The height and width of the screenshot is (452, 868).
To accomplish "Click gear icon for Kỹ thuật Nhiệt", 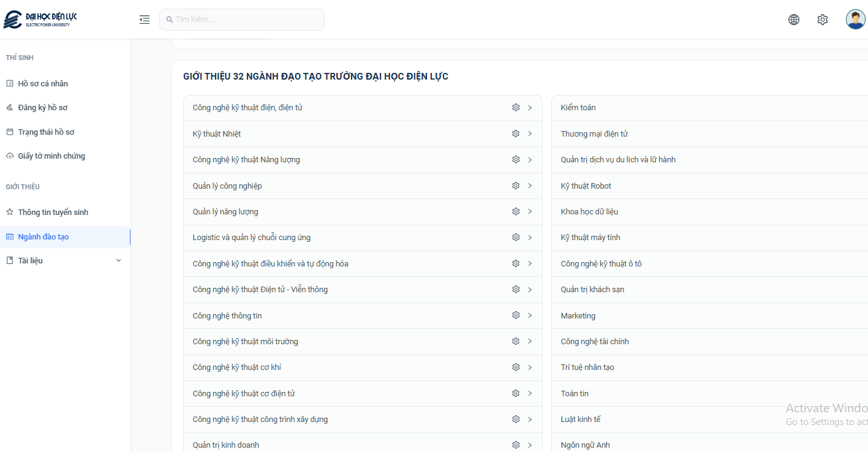I will [516, 134].
